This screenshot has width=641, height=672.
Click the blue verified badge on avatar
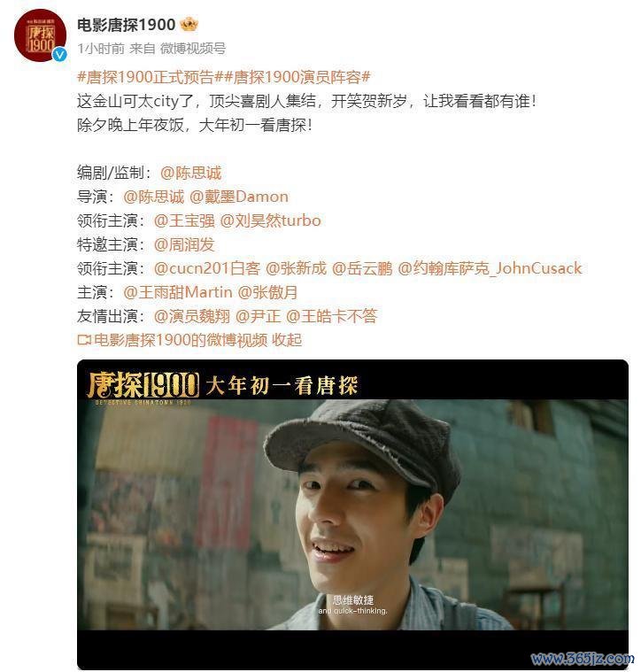(59, 54)
